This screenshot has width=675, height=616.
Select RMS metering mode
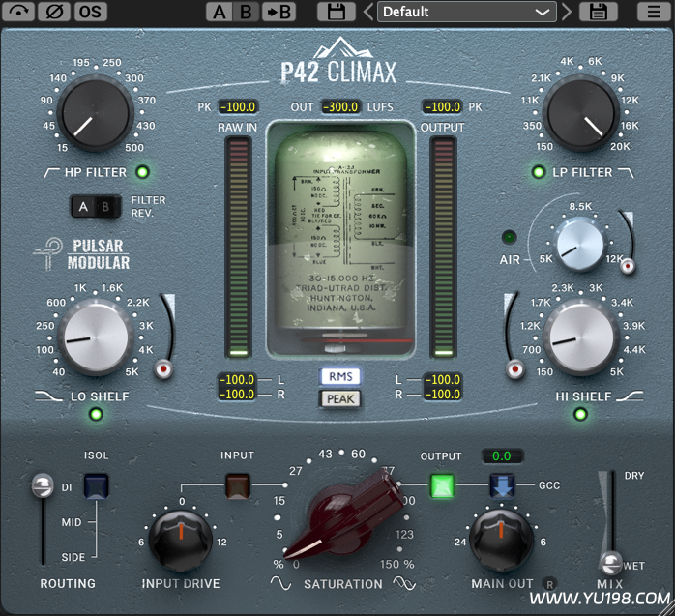[340, 377]
